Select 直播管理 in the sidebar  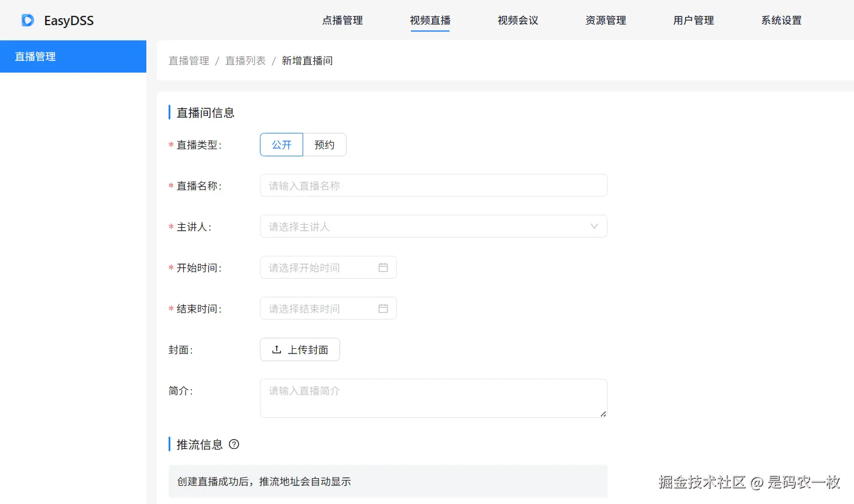pos(73,57)
